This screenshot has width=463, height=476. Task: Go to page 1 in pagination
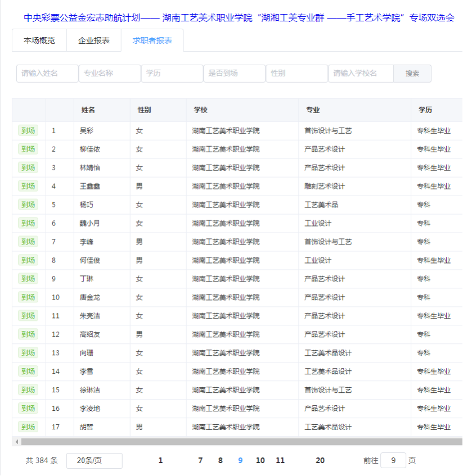tap(160, 460)
